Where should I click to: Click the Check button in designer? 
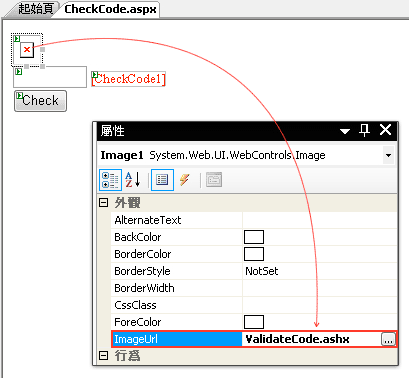(x=40, y=101)
